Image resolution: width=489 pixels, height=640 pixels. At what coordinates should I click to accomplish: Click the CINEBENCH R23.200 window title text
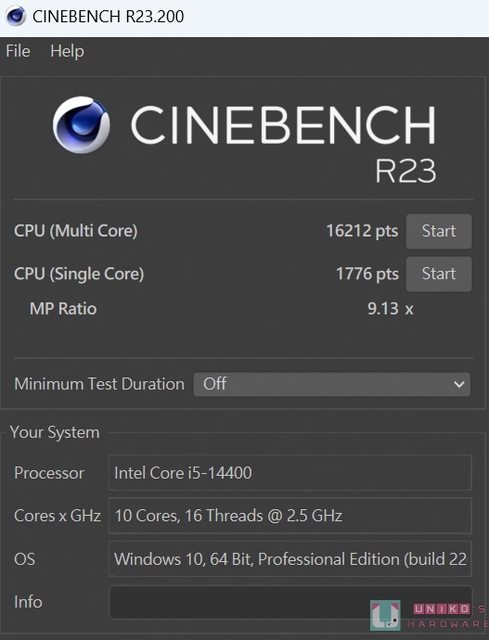click(108, 16)
